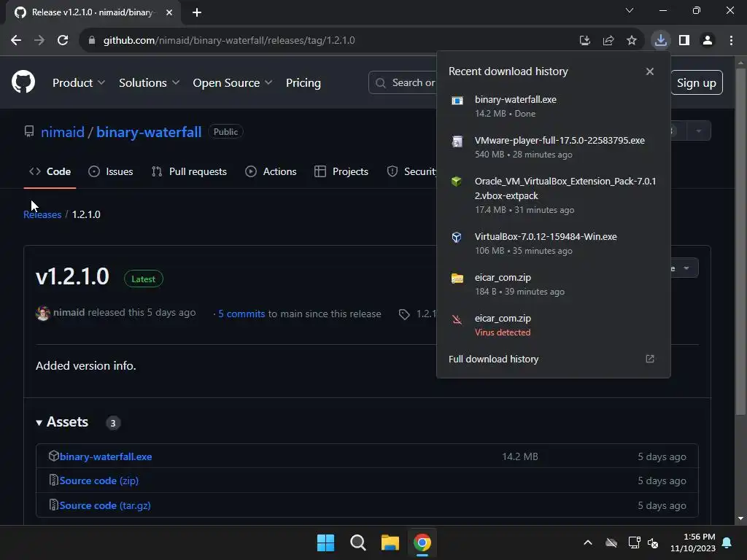Screen dimensions: 747x560
Task: Bookmark this page with the star icon
Action: [631, 41]
